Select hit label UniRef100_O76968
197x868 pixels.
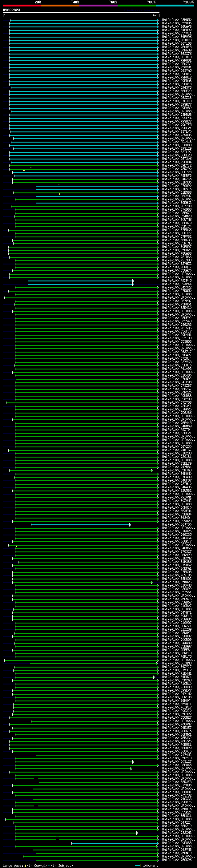click(176, 210)
